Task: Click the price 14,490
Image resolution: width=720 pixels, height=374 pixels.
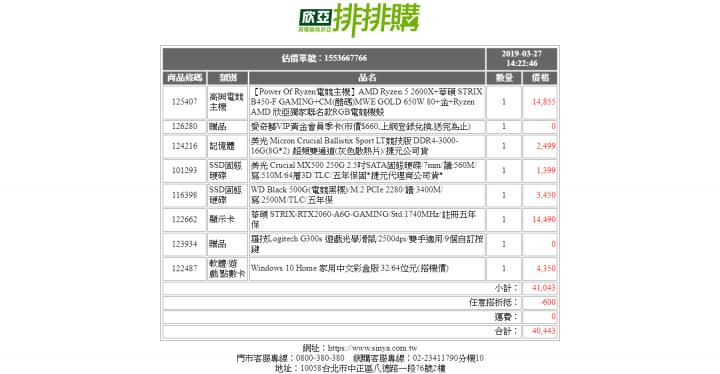Action: click(x=544, y=220)
